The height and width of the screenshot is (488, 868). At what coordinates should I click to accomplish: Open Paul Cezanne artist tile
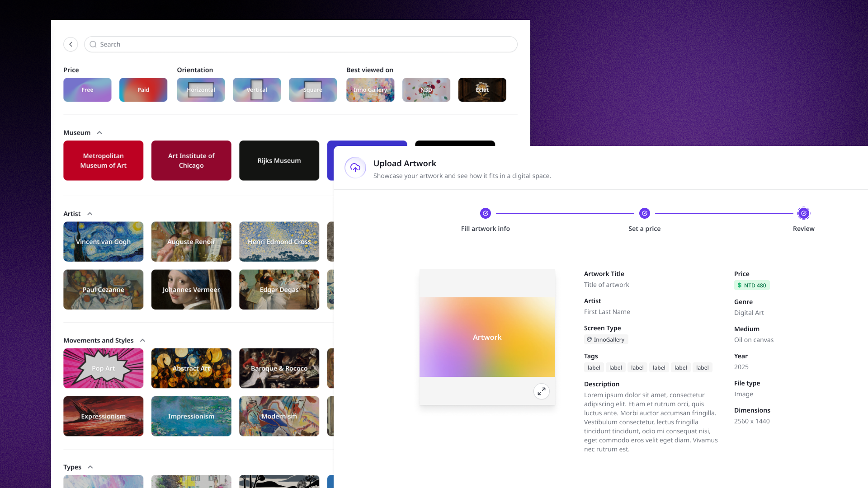[104, 290]
